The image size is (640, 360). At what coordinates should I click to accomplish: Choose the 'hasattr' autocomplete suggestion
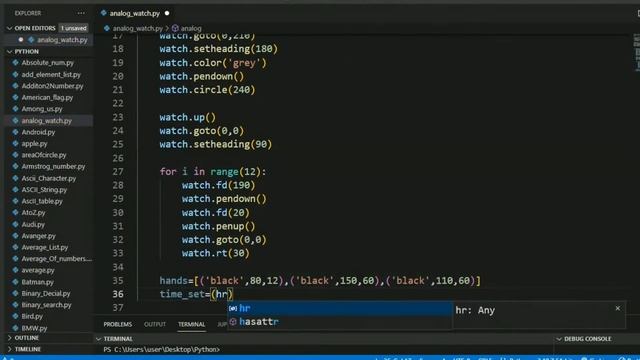(340, 322)
